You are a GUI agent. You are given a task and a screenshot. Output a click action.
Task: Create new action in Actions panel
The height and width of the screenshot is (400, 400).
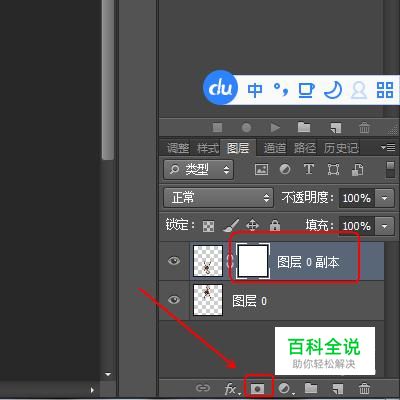pos(335,128)
